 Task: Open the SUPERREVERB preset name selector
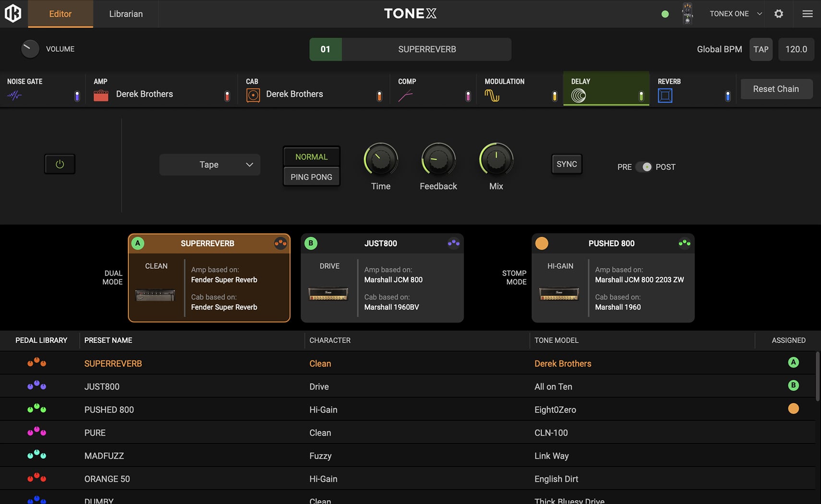[426, 49]
